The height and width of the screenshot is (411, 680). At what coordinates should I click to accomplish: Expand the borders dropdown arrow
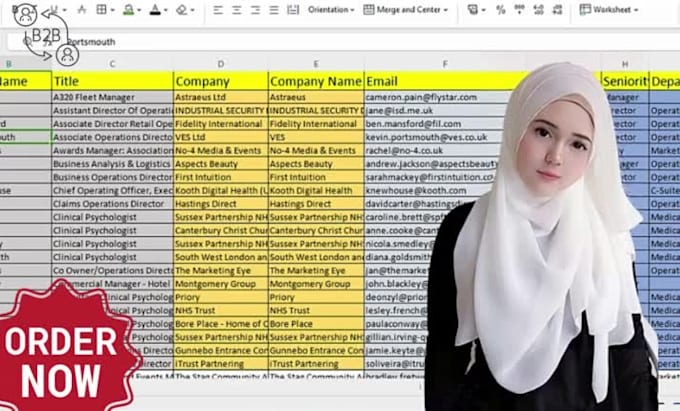point(112,10)
